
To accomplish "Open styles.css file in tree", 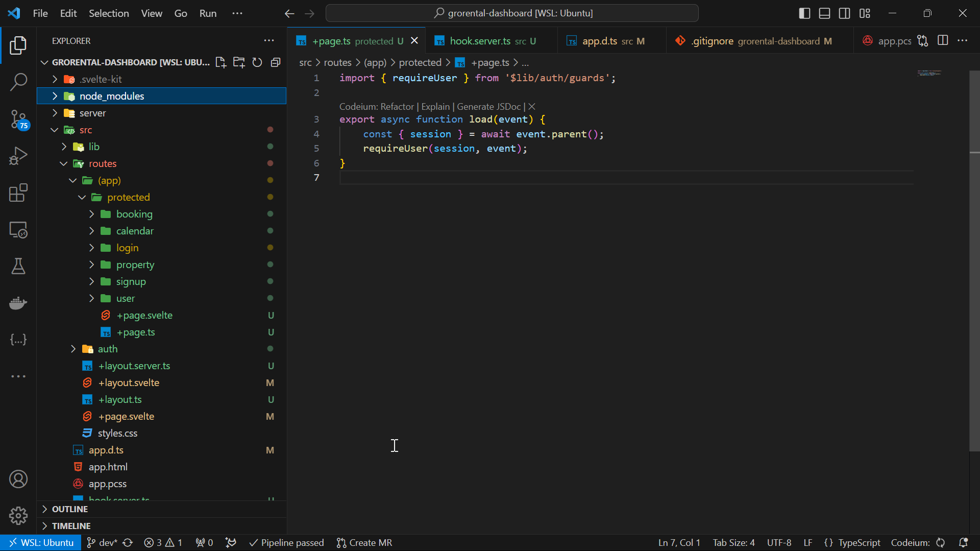I will pos(161,433).
